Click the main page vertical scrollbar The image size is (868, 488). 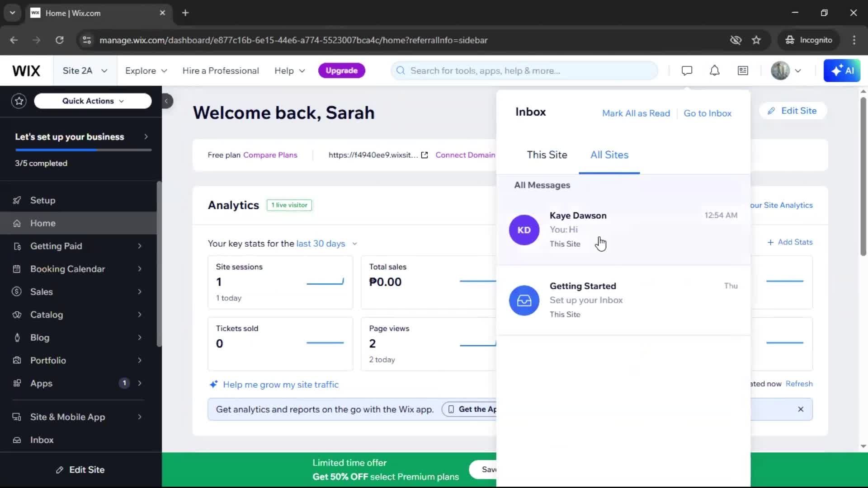coord(863,176)
